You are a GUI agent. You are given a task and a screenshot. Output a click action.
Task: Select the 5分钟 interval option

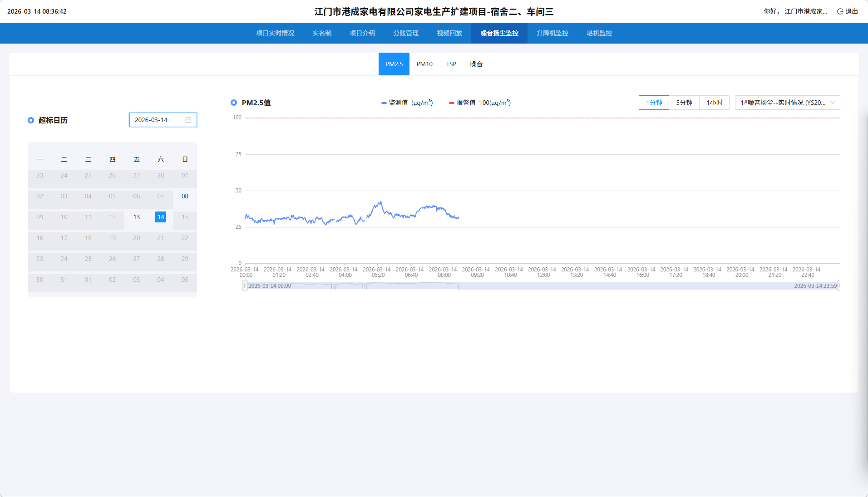[x=684, y=103]
